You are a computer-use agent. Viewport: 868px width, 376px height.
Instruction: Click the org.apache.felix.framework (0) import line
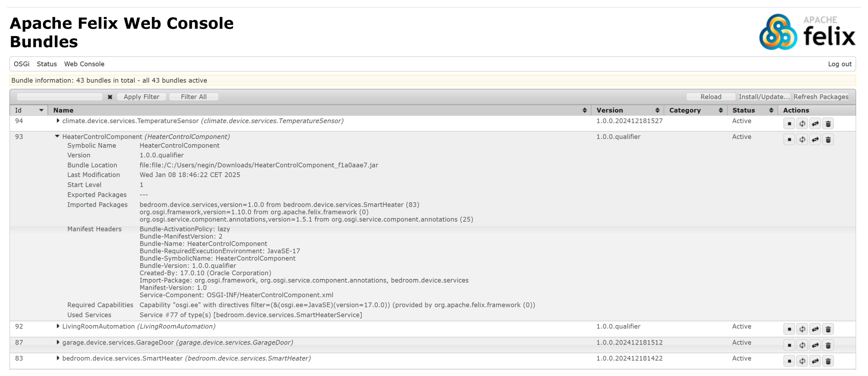(254, 212)
